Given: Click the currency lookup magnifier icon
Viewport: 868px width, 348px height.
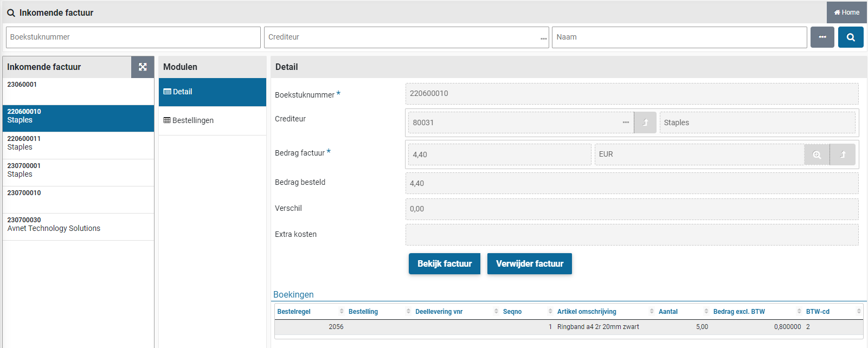Looking at the screenshot, I should coord(816,154).
